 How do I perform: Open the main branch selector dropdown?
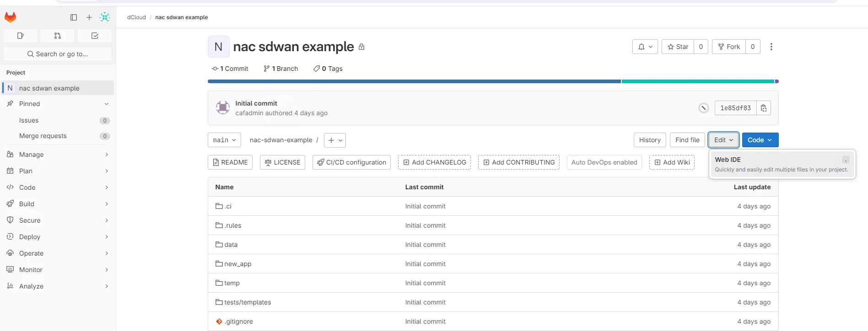coord(224,140)
